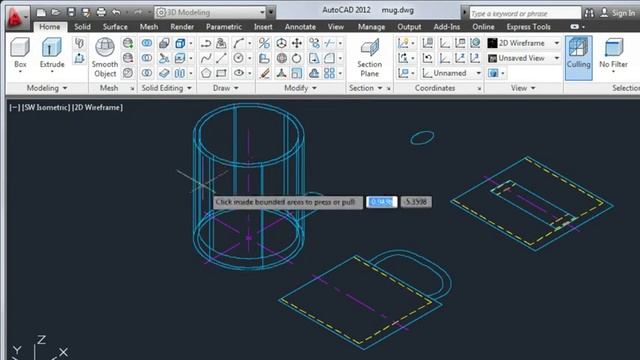
Task: Select the Circle draw tool
Action: tap(238, 58)
